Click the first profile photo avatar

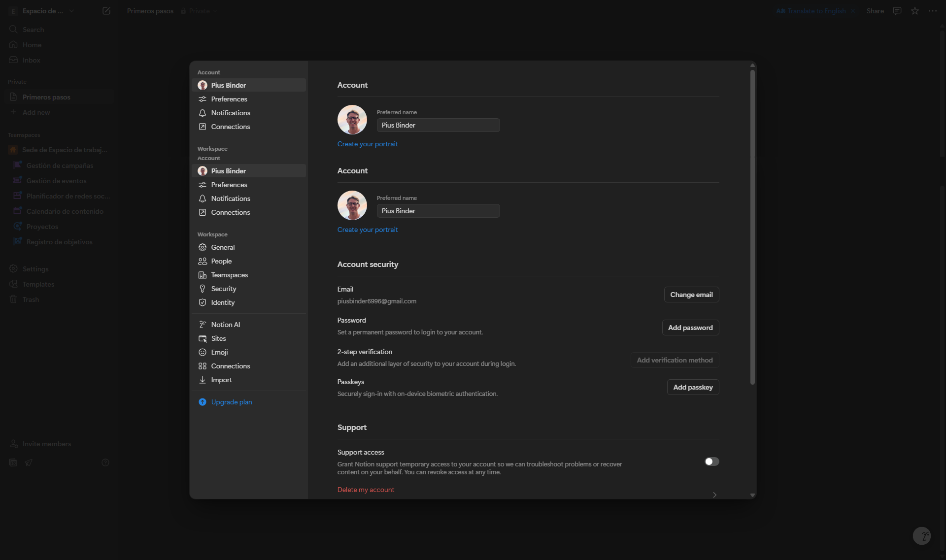[352, 120]
